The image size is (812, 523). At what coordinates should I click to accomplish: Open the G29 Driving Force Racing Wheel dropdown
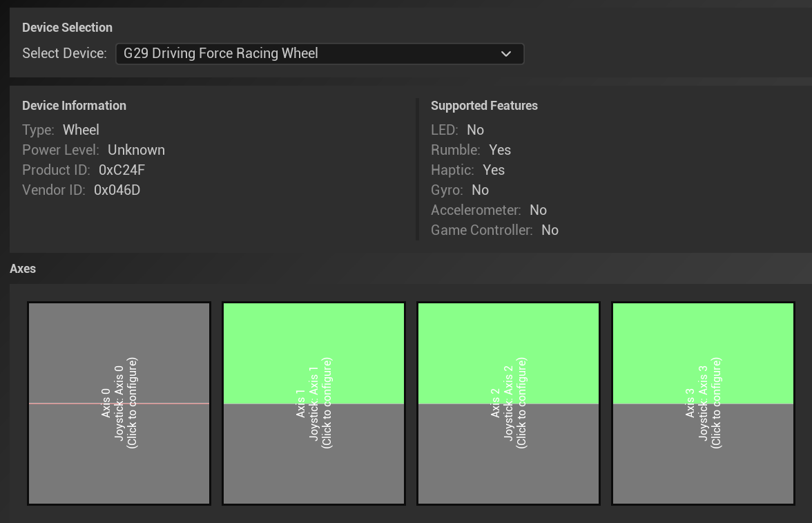320,54
